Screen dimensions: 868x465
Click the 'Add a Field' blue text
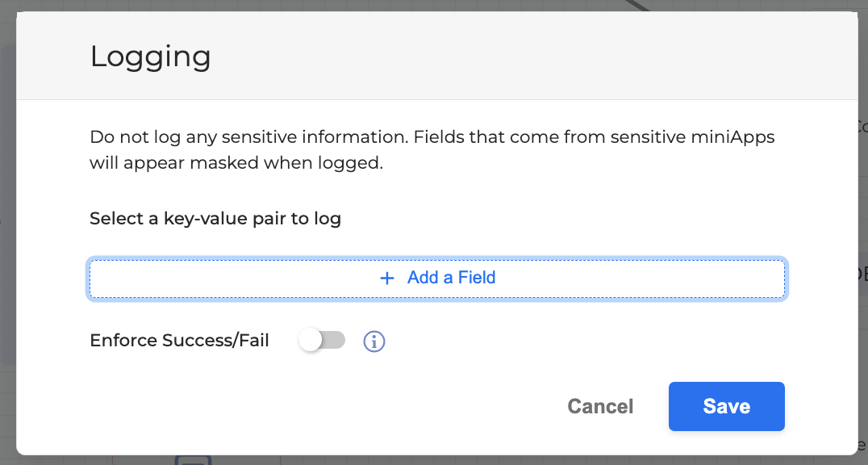point(451,278)
